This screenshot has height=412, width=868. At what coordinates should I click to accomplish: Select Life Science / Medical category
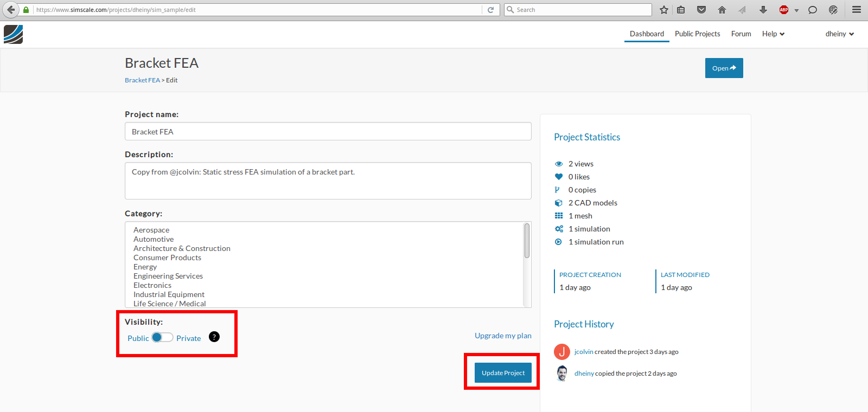[x=170, y=304]
